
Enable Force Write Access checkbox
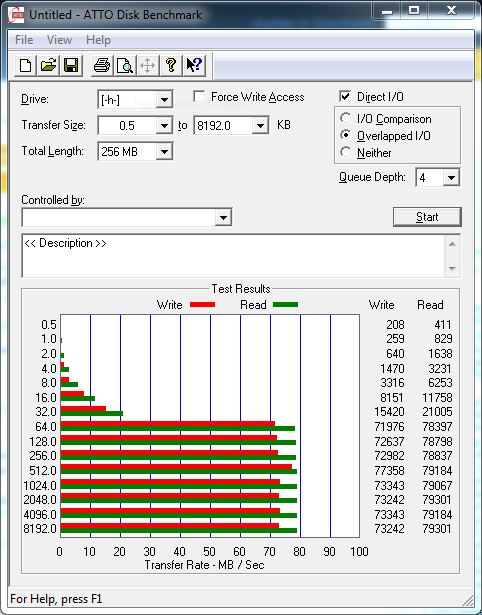(199, 96)
